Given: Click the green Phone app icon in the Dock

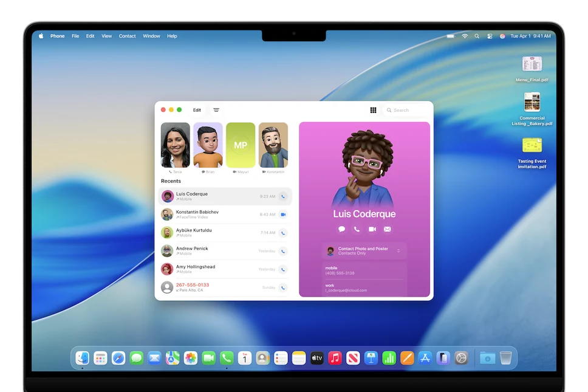Looking at the screenshot, I should pos(227,358).
